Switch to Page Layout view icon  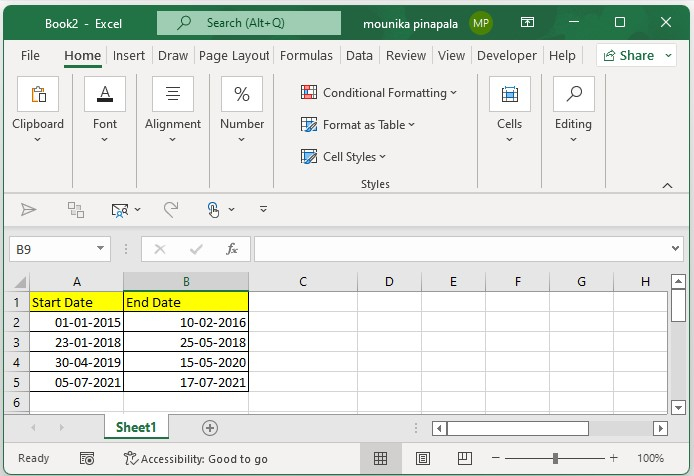[423, 458]
